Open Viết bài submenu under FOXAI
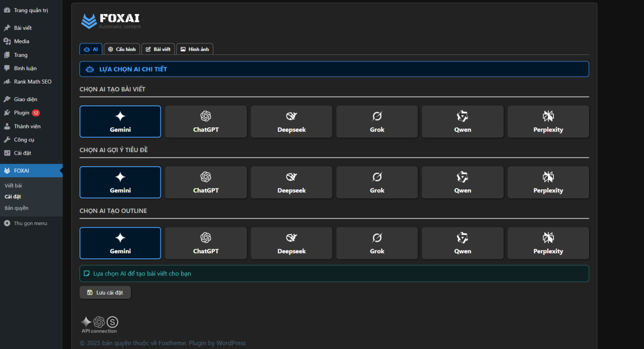Image resolution: width=644 pixels, height=349 pixels. click(x=13, y=186)
